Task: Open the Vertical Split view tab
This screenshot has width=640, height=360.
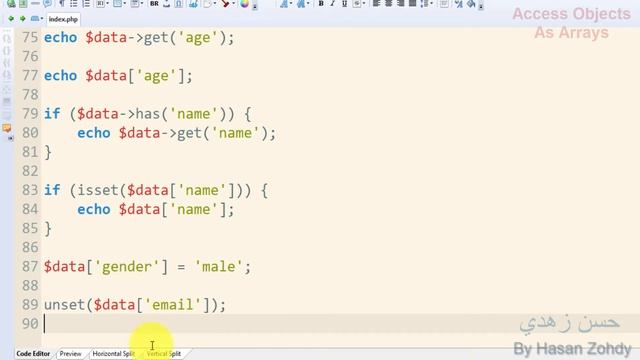Action: pyautogui.click(x=164, y=353)
